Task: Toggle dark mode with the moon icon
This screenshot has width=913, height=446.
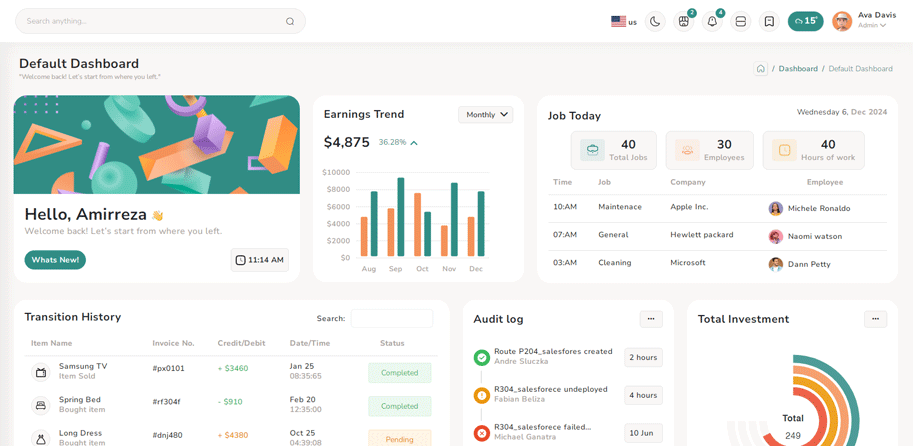Action: (x=655, y=21)
